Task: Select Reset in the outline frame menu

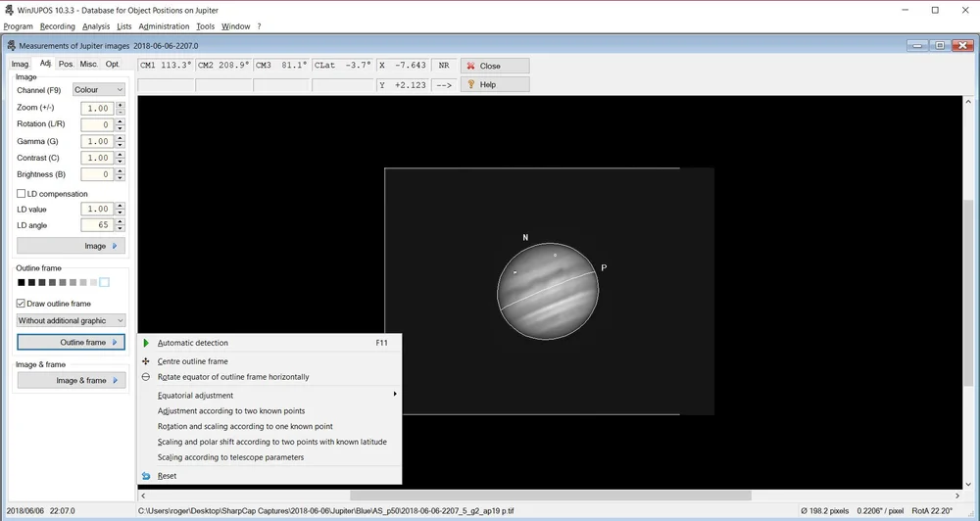Action: pyautogui.click(x=269, y=476)
